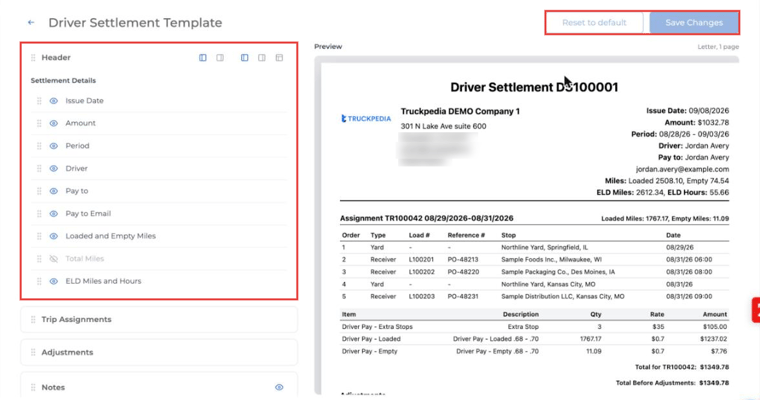This screenshot has height=400, width=760.
Task: Click the drag handle beside Period
Action: click(x=39, y=146)
